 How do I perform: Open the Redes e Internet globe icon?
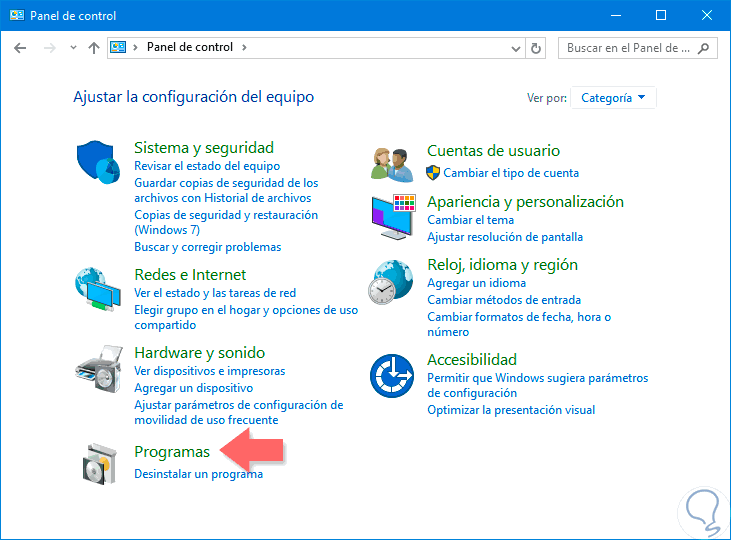tap(98, 289)
